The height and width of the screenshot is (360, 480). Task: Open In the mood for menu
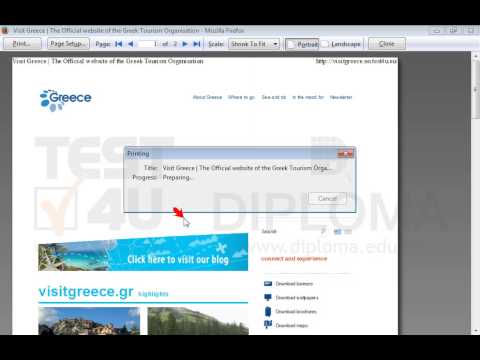(308, 97)
